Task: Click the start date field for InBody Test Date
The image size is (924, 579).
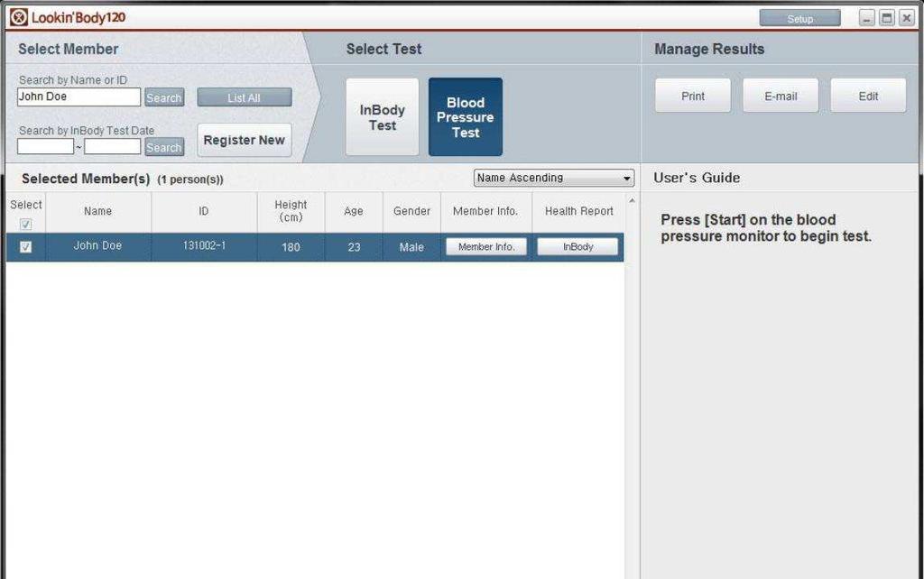Action: pyautogui.click(x=45, y=147)
